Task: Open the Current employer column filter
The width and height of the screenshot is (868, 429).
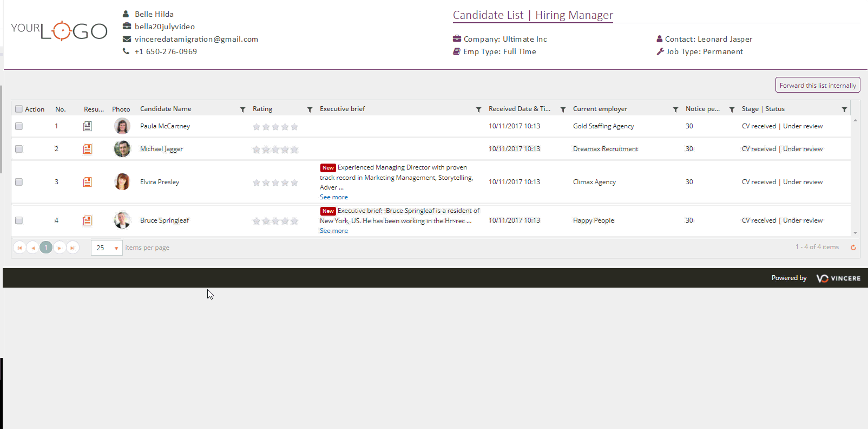Action: [675, 109]
